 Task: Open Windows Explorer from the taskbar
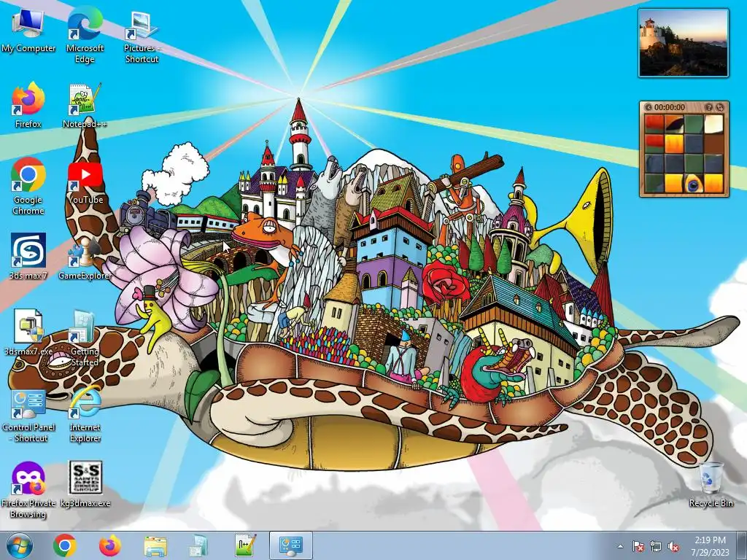tap(155, 545)
